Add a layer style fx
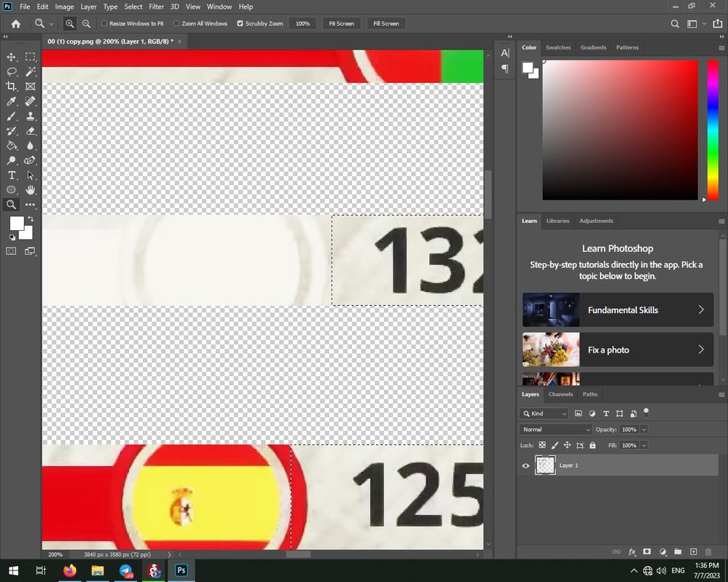This screenshot has width=728, height=582. pos(632,552)
